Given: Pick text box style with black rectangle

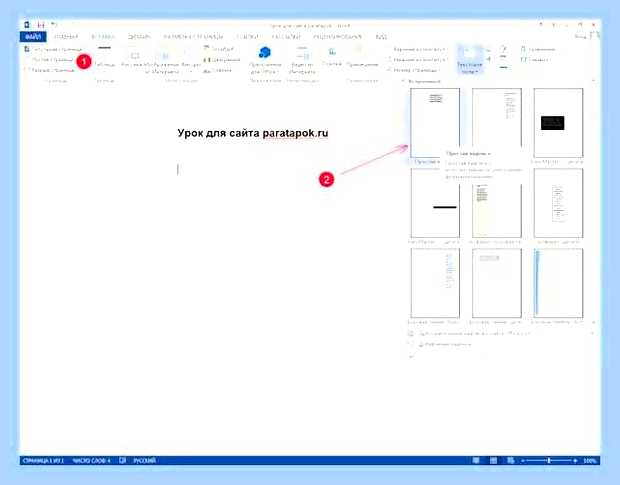Looking at the screenshot, I should click(558, 123).
